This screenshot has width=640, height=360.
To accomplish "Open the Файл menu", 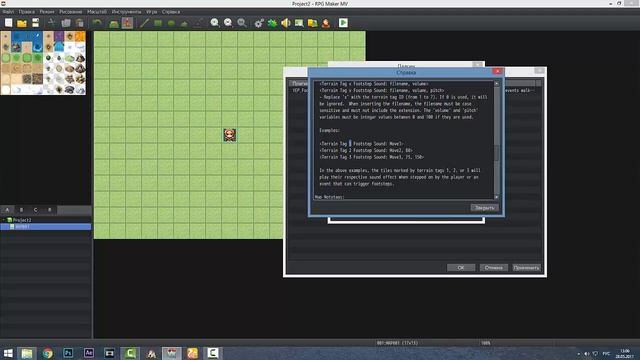I will [8, 12].
